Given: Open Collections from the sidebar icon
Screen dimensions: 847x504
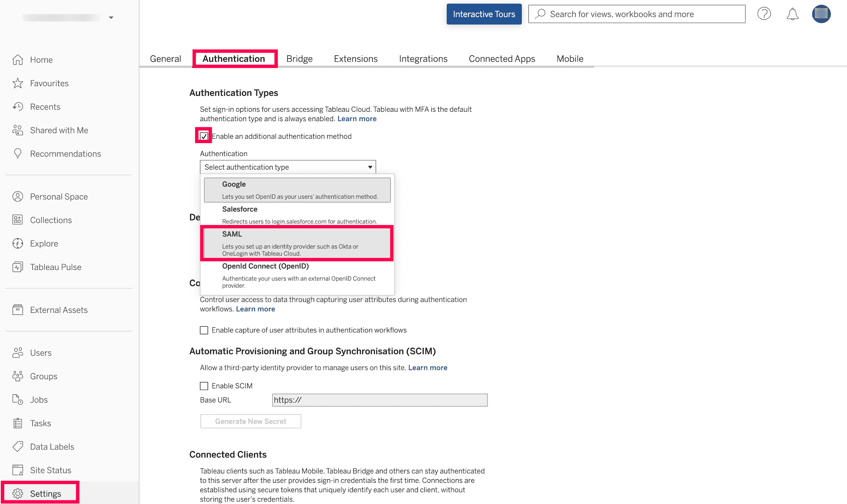Looking at the screenshot, I should tap(18, 220).
